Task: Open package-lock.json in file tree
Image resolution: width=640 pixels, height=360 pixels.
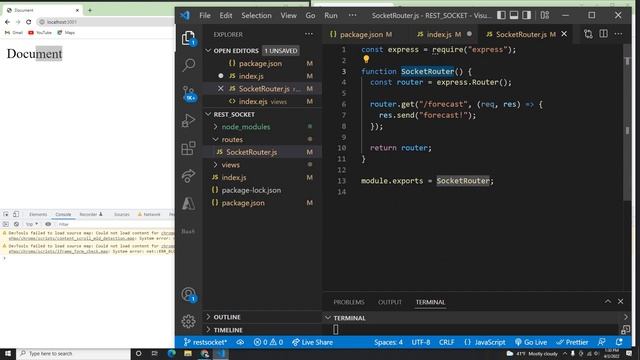Action: (262, 190)
